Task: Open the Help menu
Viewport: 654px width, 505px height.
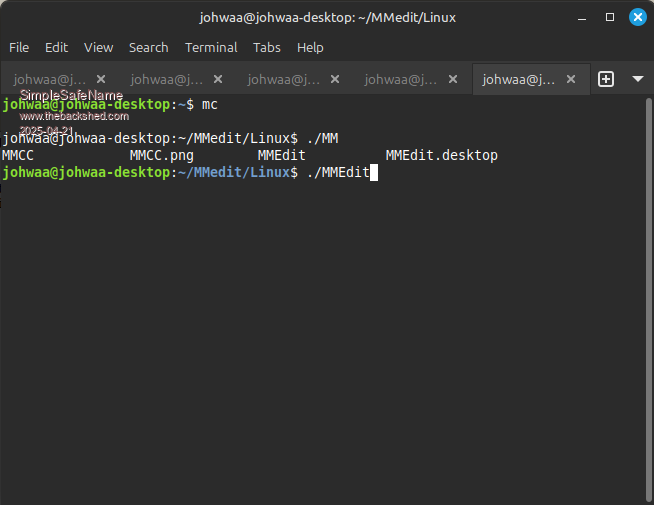Action: point(310,47)
